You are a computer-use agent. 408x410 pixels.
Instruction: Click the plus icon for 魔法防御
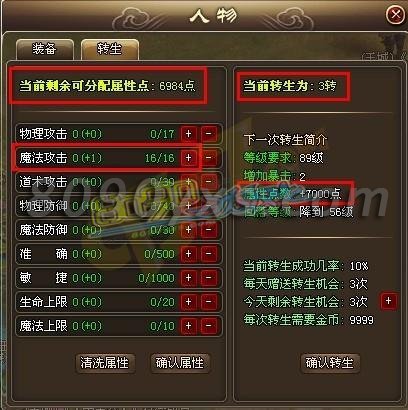click(x=189, y=230)
